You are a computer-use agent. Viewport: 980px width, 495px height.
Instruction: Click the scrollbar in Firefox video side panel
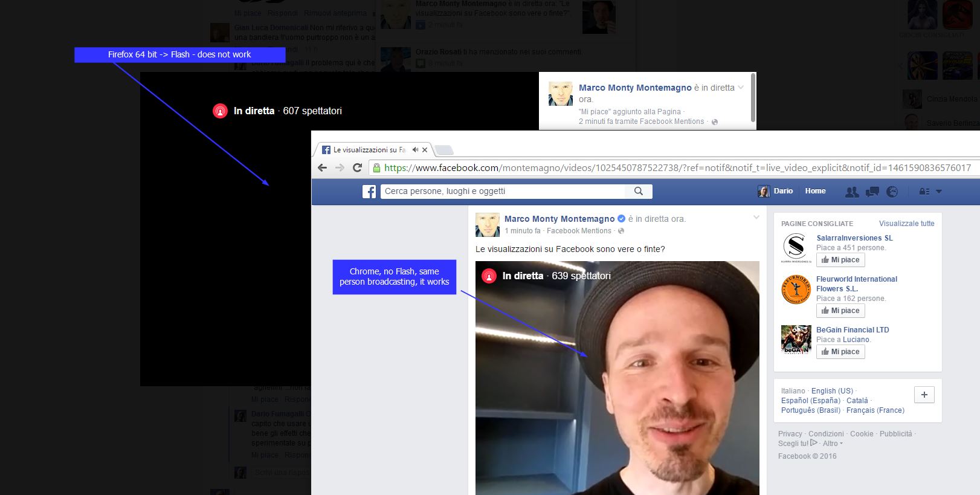pyautogui.click(x=753, y=98)
